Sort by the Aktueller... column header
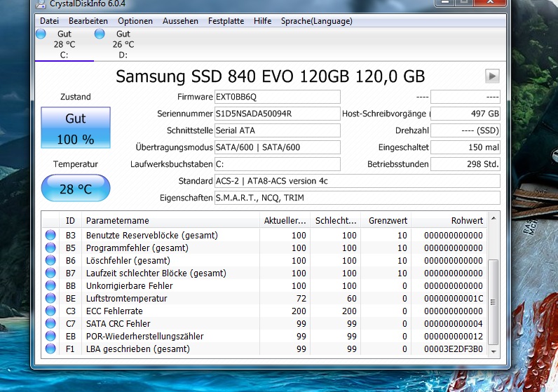 [x=285, y=221]
